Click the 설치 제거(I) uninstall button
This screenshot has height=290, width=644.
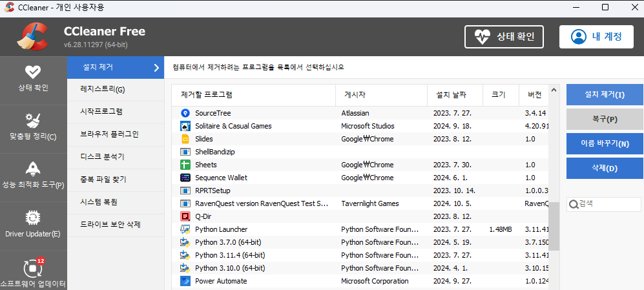(605, 95)
